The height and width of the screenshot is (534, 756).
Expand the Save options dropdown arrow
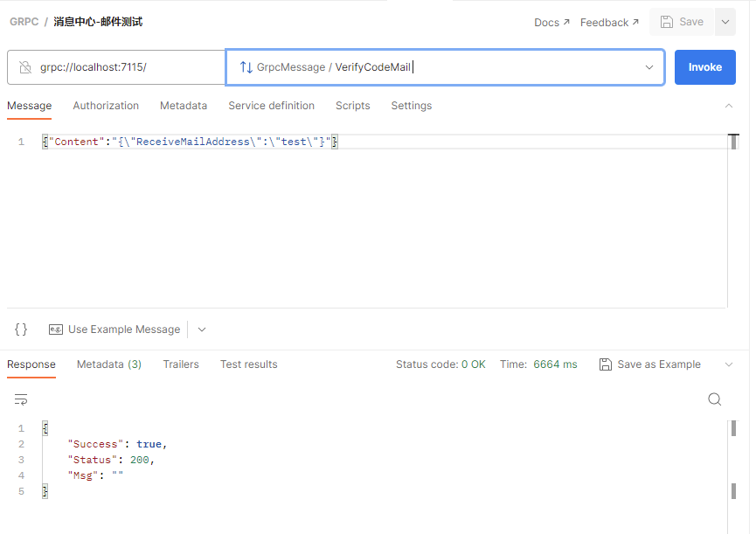[725, 22]
